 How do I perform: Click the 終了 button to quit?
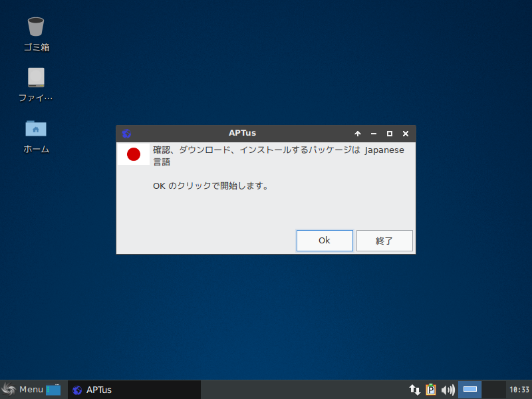click(384, 241)
